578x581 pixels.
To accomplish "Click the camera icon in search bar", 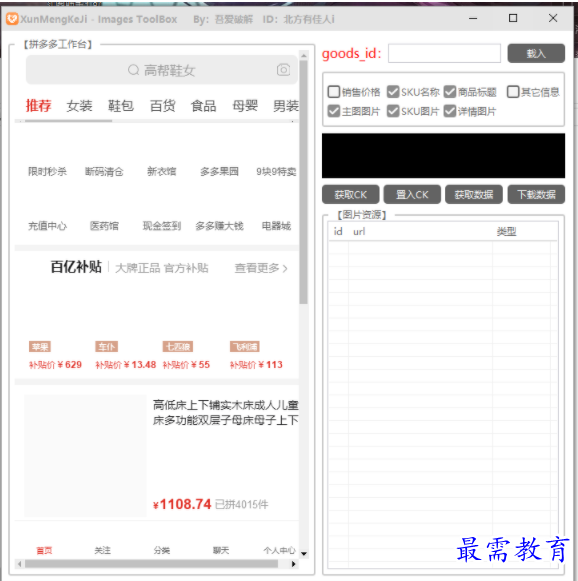I will (283, 70).
